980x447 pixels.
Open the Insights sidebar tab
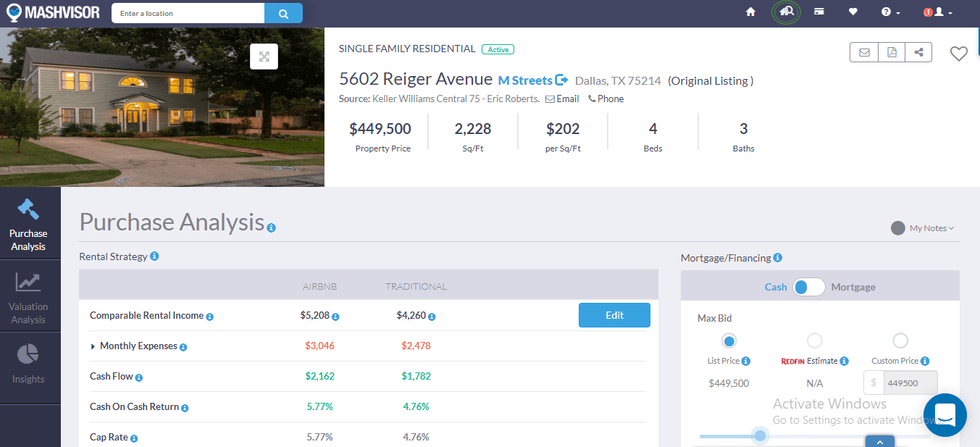click(x=29, y=364)
